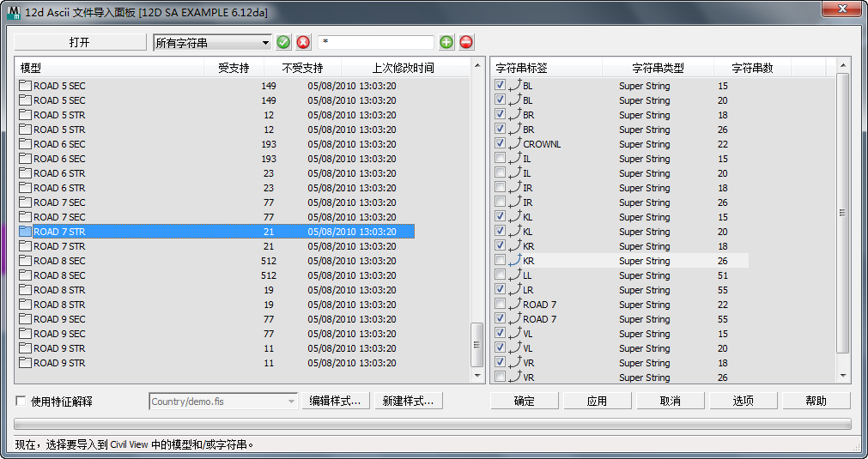Click folder icon of highlighted ROAD 7 STR row

pyautogui.click(x=26, y=231)
